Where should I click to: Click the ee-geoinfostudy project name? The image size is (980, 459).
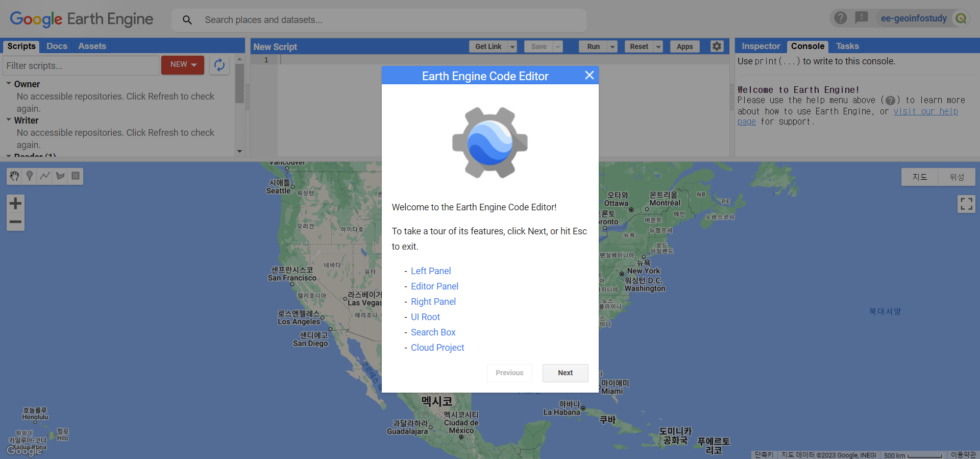pos(914,18)
